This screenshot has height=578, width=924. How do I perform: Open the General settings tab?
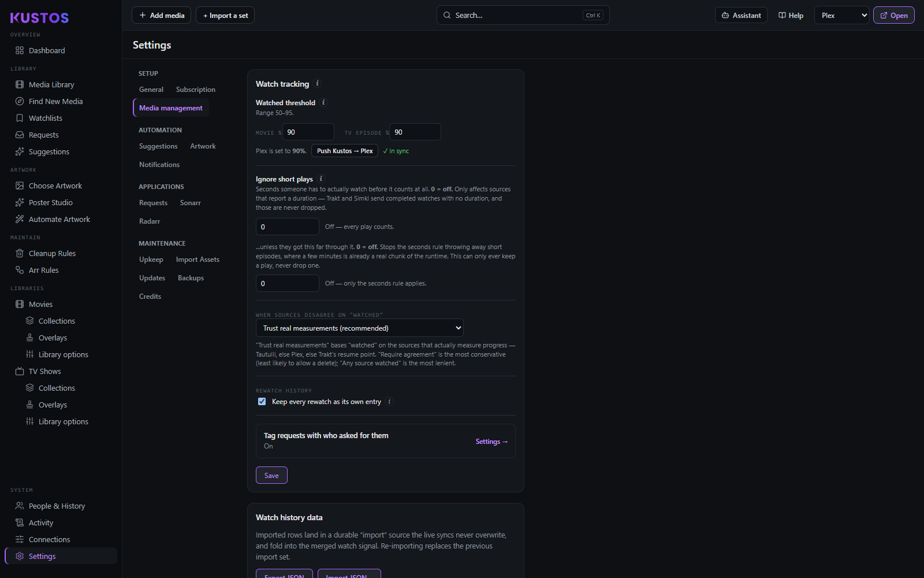pyautogui.click(x=151, y=90)
